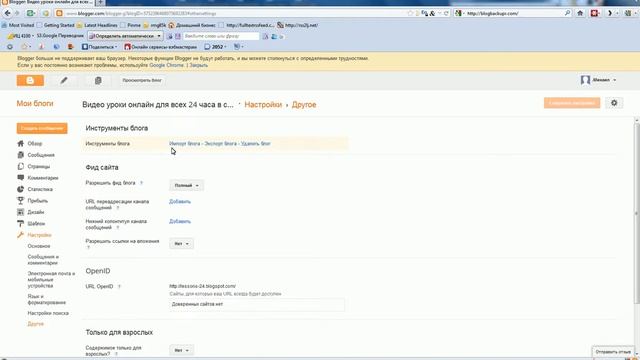
Task: Click the 'Google Chrome' link in warning banner
Action: pyautogui.click(x=167, y=65)
